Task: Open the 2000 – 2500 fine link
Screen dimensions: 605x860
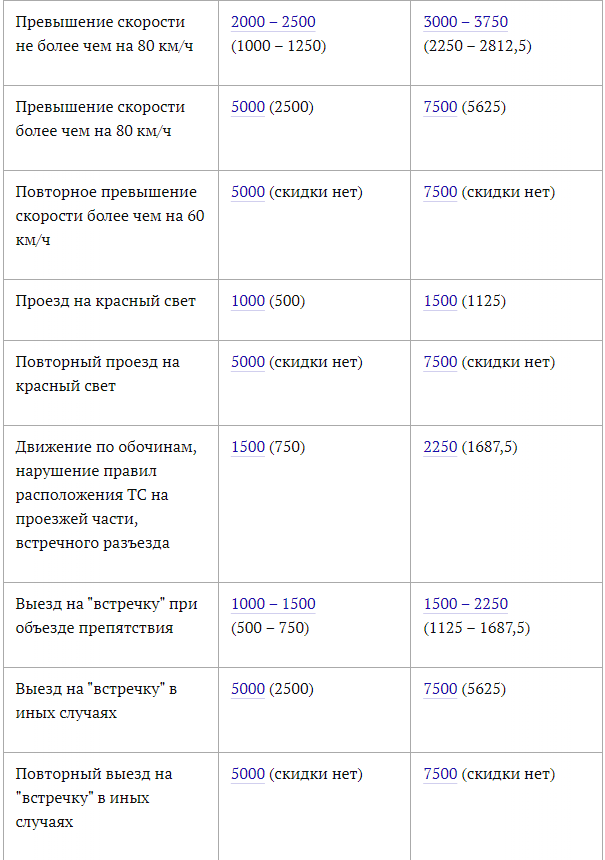Action: pos(273,22)
